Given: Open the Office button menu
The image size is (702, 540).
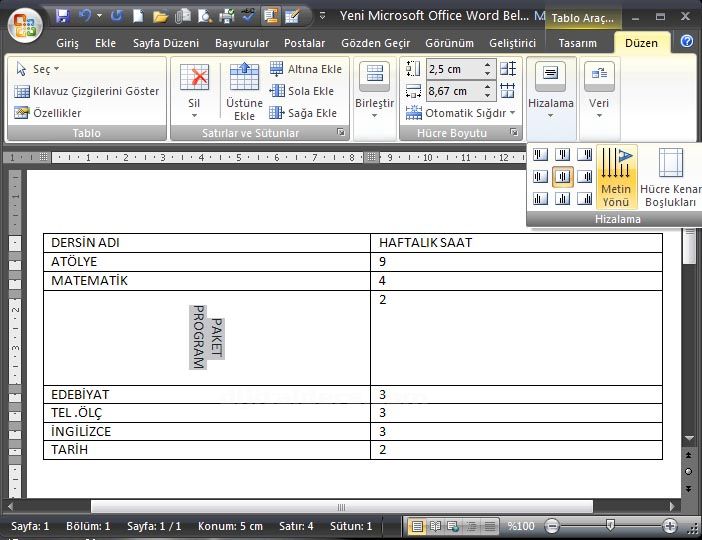Looking at the screenshot, I should point(24,26).
